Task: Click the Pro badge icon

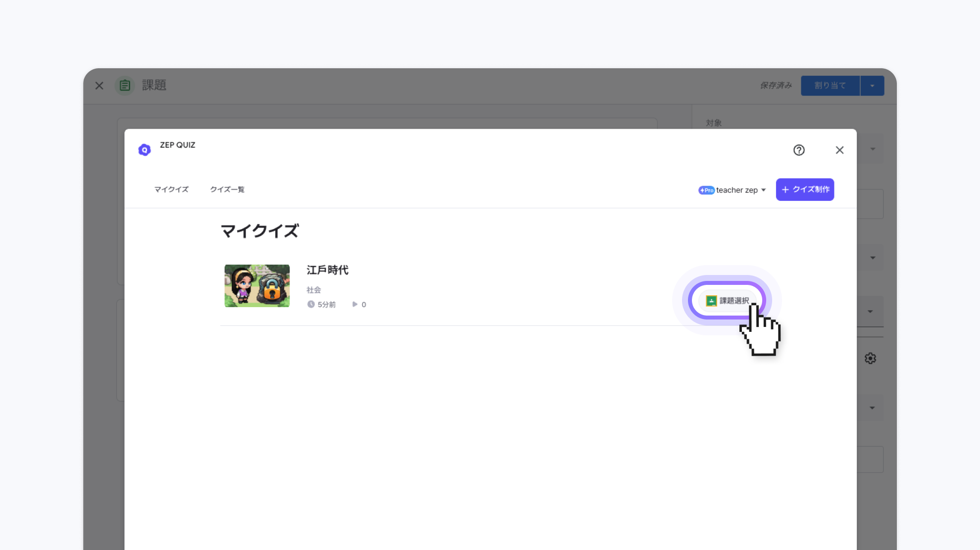Action: [x=706, y=190]
